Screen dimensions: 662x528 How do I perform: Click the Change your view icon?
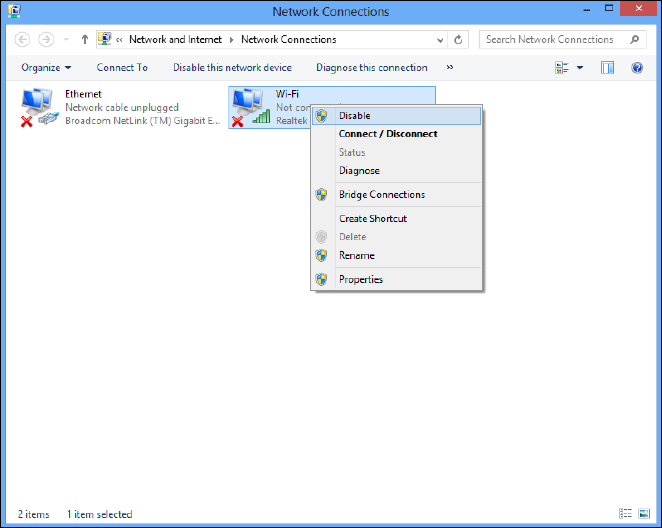coord(562,68)
